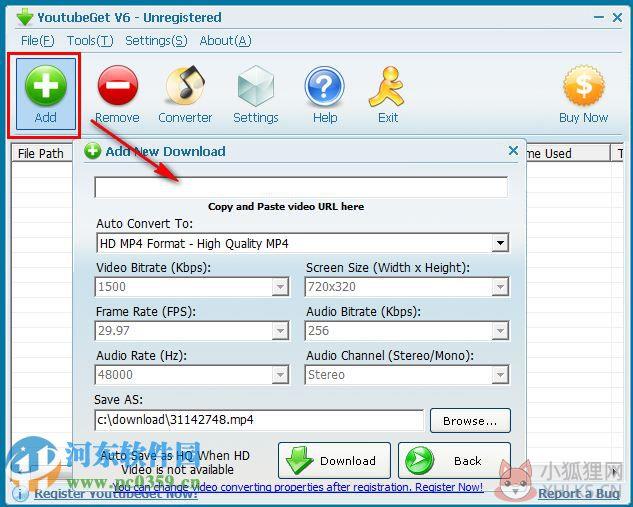This screenshot has height=507, width=633.
Task: Open the Screen Size 720x320 dropdown
Action: pyautogui.click(x=500, y=287)
